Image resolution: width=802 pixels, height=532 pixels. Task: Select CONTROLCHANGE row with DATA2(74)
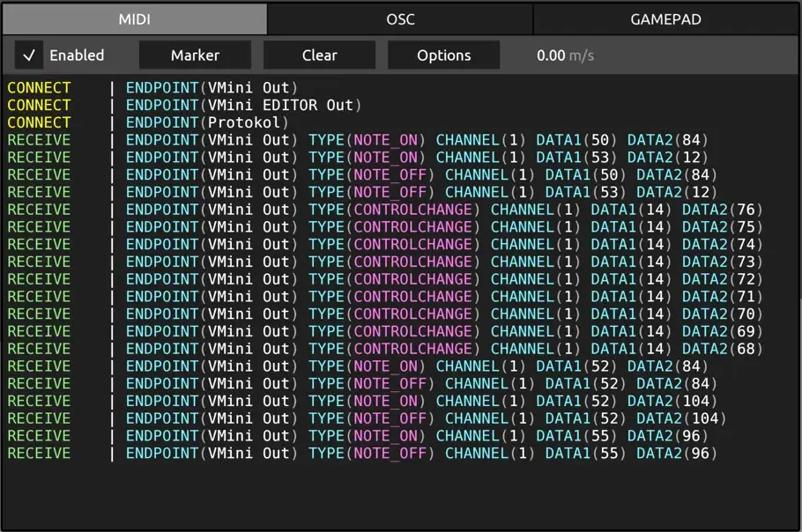click(385, 244)
